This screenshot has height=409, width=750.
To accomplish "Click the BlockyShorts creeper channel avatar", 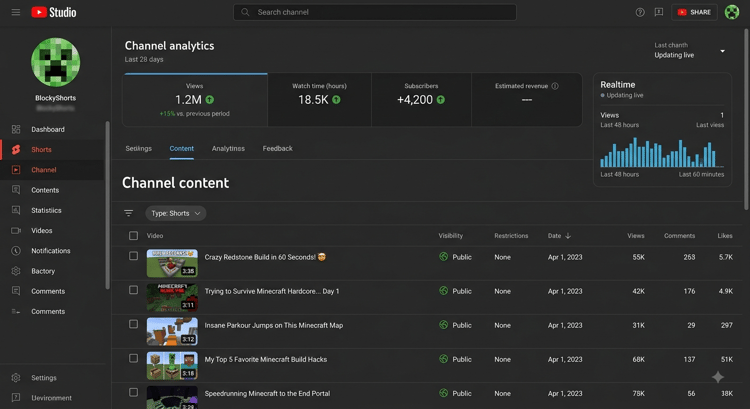I will click(55, 62).
